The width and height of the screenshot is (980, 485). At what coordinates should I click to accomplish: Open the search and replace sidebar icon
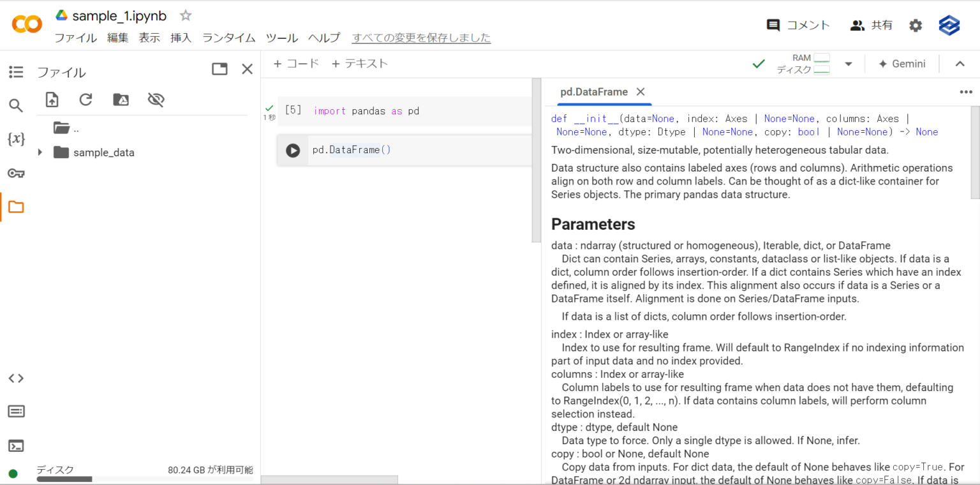[16, 105]
